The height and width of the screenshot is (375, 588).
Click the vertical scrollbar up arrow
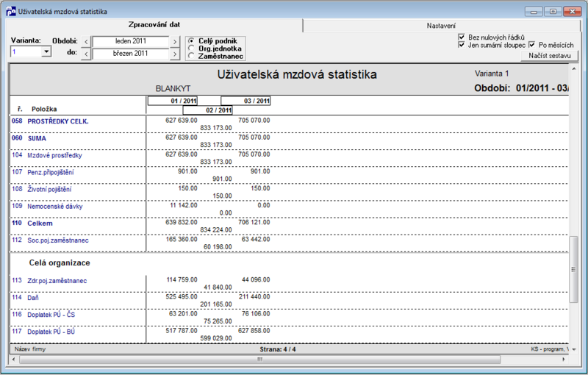point(574,68)
